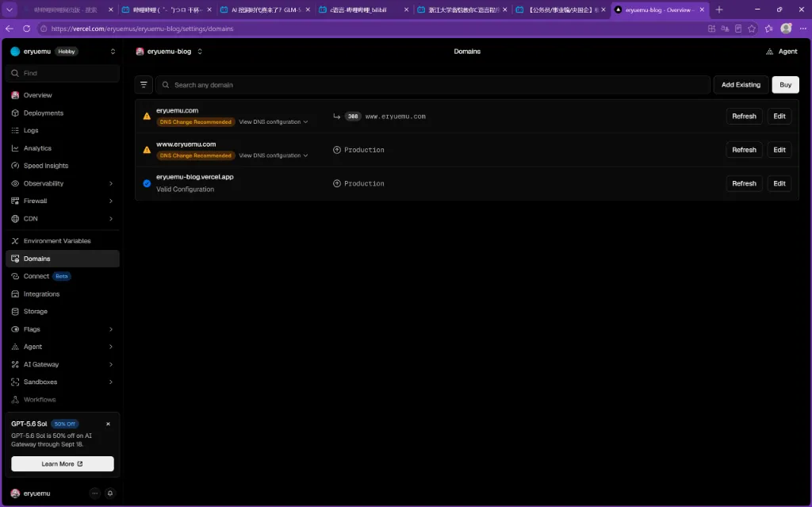Edit the eryuemu-blog.vercel.app domain
Screen dimensions: 812x507
(779, 183)
